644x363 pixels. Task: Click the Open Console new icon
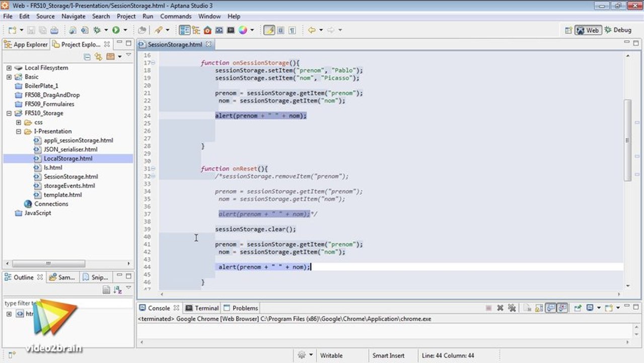click(x=609, y=308)
